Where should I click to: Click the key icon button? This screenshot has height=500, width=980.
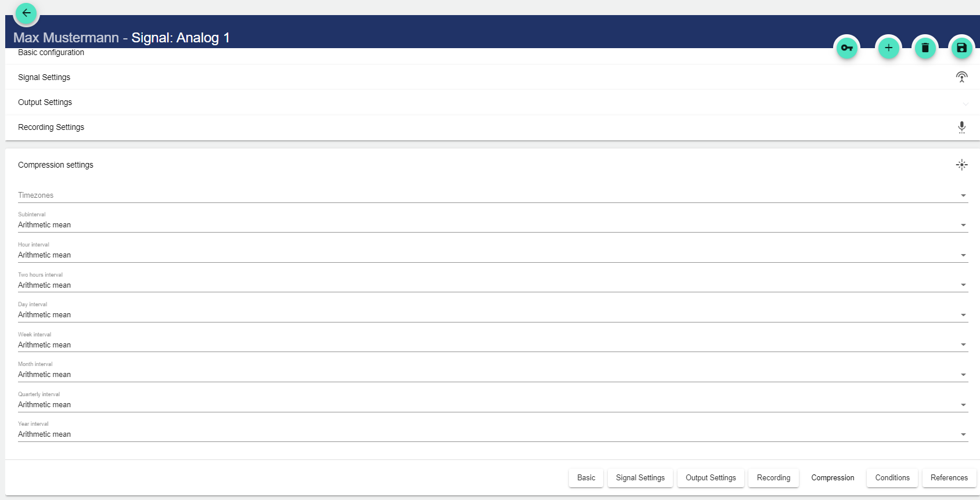point(846,48)
